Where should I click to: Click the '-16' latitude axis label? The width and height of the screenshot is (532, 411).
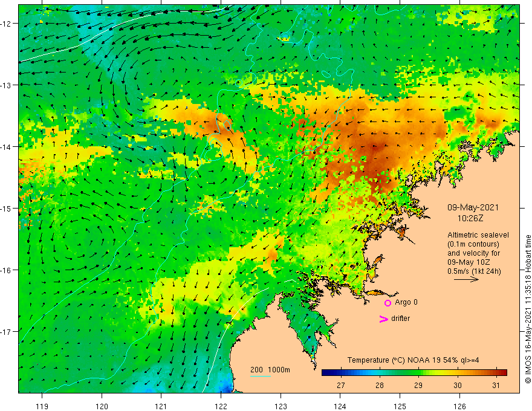click(6, 270)
